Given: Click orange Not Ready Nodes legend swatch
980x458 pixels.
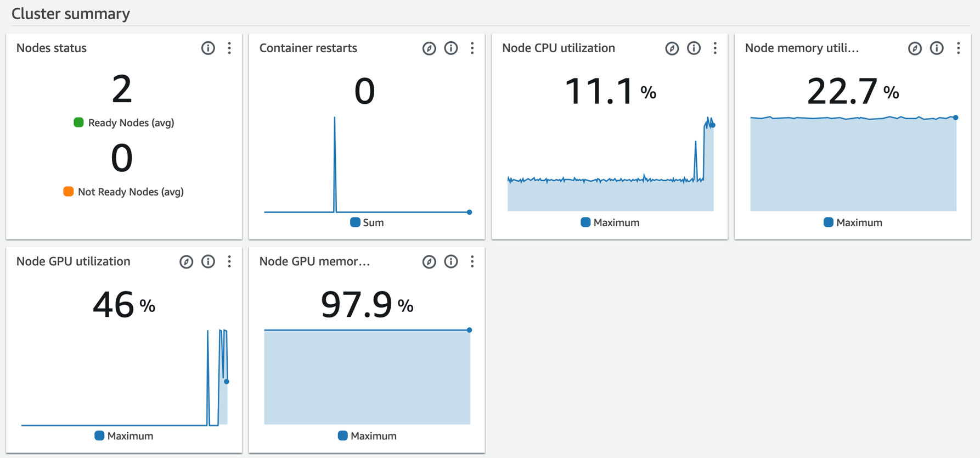Looking at the screenshot, I should (x=69, y=192).
